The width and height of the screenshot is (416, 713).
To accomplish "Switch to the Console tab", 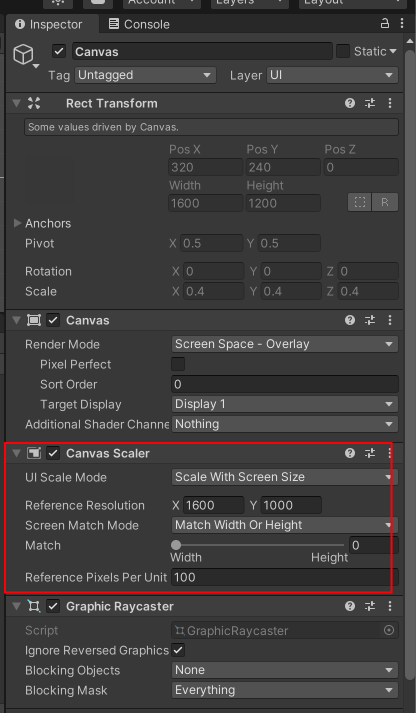I will (139, 24).
